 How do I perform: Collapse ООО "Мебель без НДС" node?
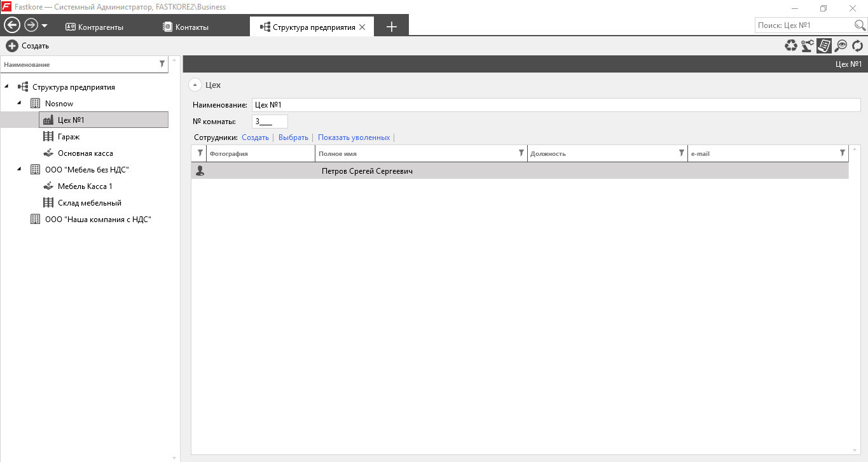coord(19,169)
